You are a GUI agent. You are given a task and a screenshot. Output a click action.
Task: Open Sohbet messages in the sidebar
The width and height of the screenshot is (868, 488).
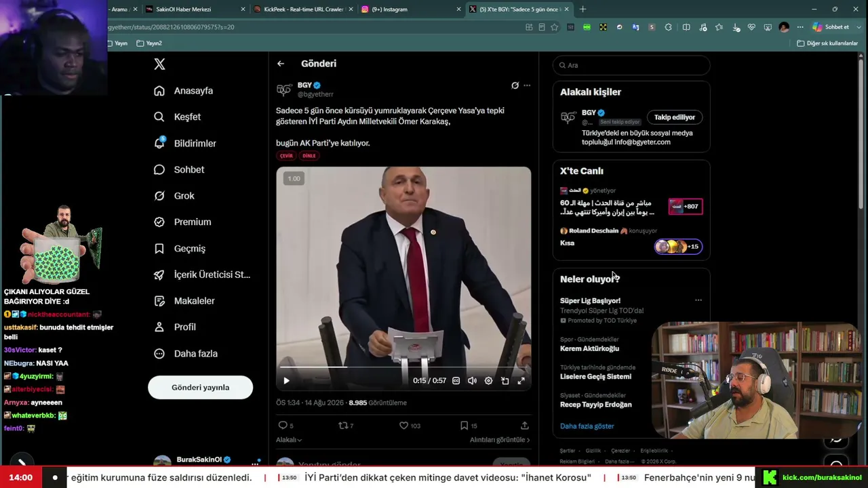178,169
